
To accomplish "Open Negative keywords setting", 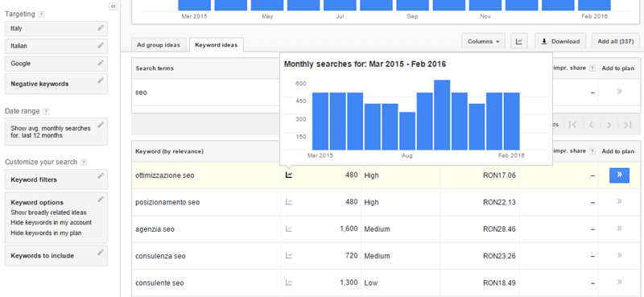I will pyautogui.click(x=56, y=84).
